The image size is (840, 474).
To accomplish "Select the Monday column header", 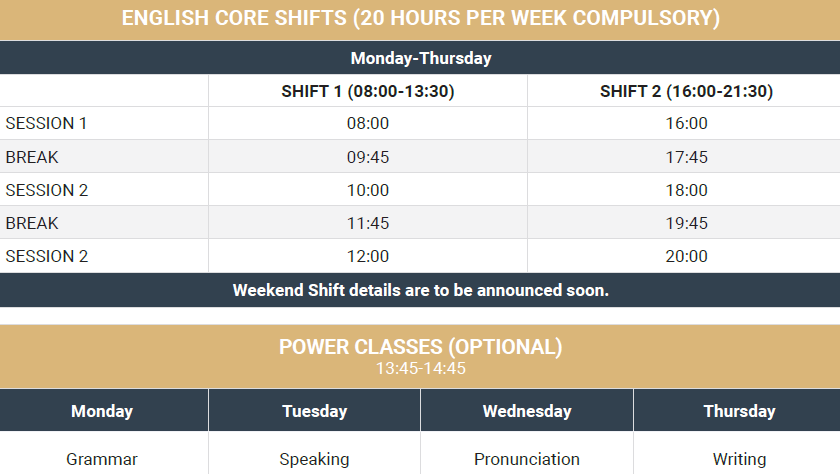I will click(x=102, y=411).
